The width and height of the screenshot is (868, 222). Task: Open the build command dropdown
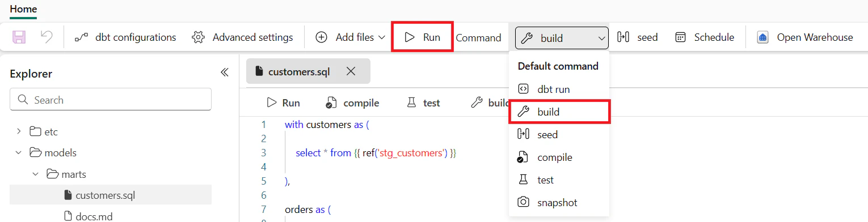pyautogui.click(x=562, y=38)
